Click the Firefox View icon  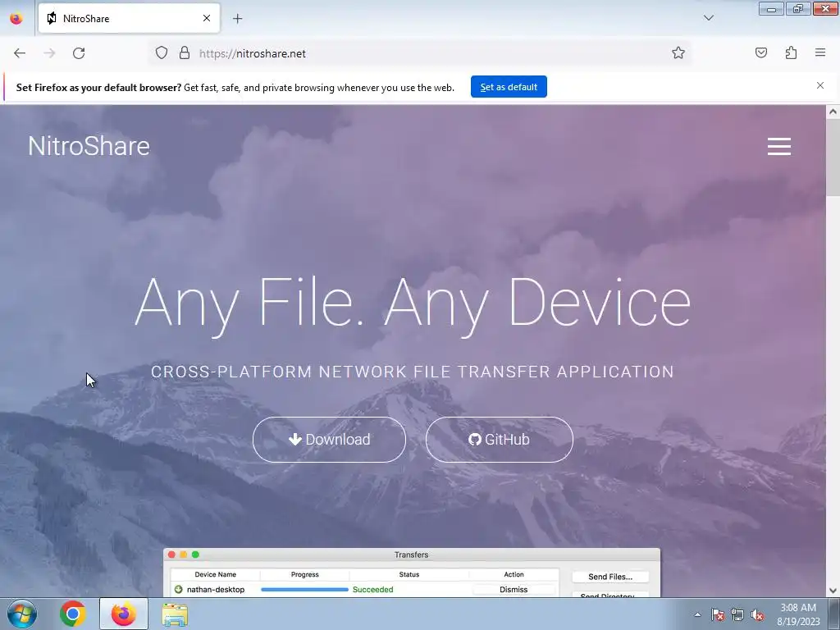coord(16,18)
